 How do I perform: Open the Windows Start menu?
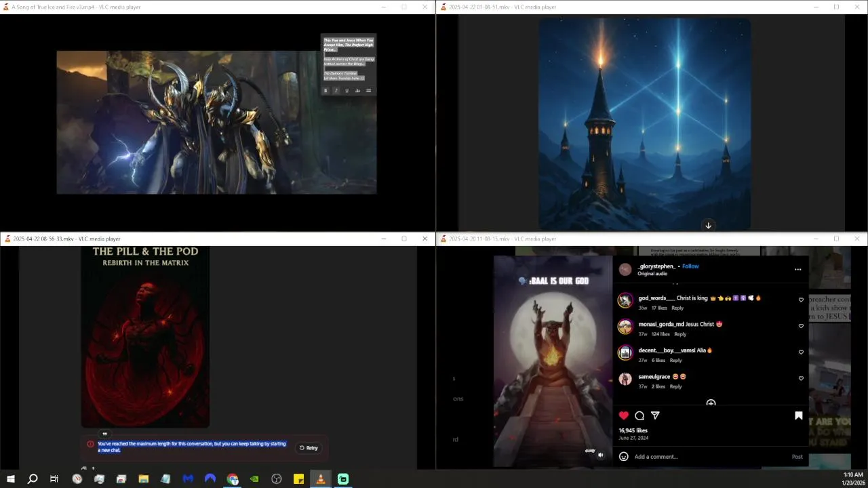point(10,479)
